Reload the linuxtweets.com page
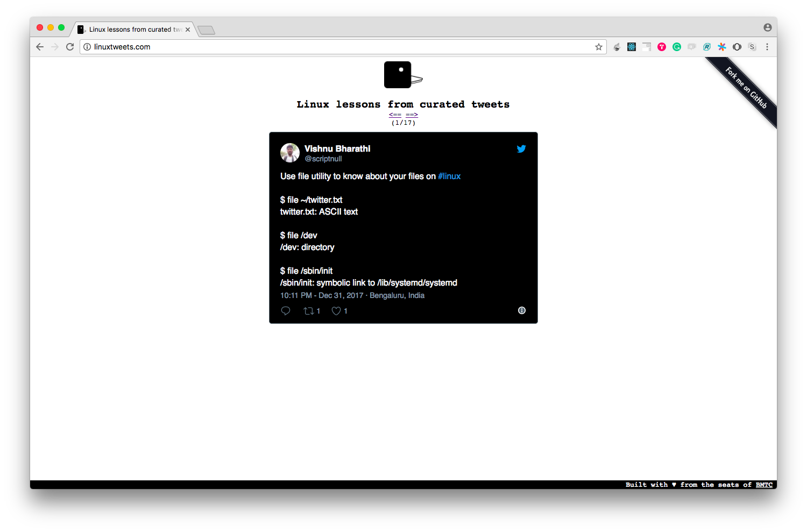The height and width of the screenshot is (532, 807). (70, 47)
